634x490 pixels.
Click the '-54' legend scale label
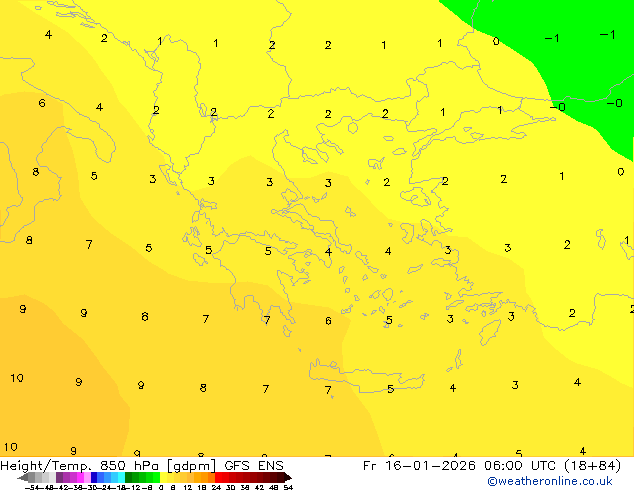click(x=32, y=487)
